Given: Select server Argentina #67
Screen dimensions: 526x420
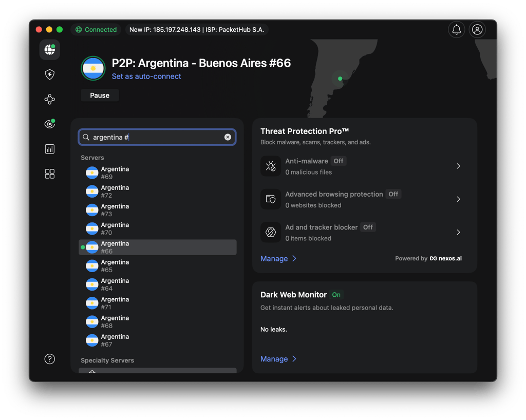Looking at the screenshot, I should point(157,340).
